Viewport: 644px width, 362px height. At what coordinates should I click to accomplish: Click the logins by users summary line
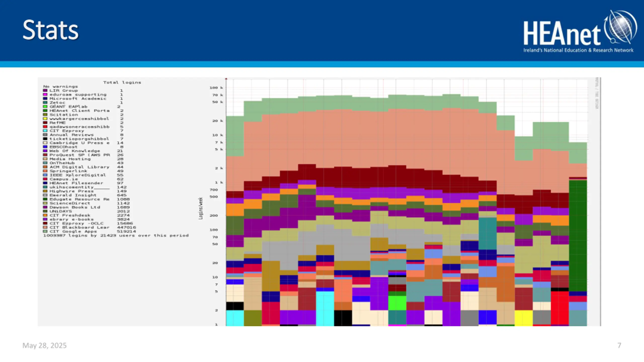tap(116, 236)
